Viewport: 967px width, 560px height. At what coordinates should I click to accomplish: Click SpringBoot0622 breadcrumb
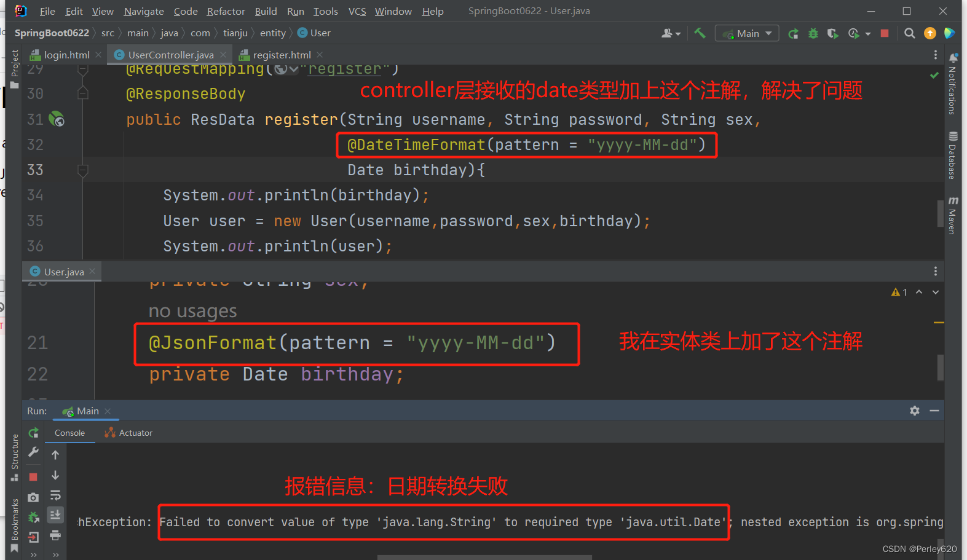point(52,33)
